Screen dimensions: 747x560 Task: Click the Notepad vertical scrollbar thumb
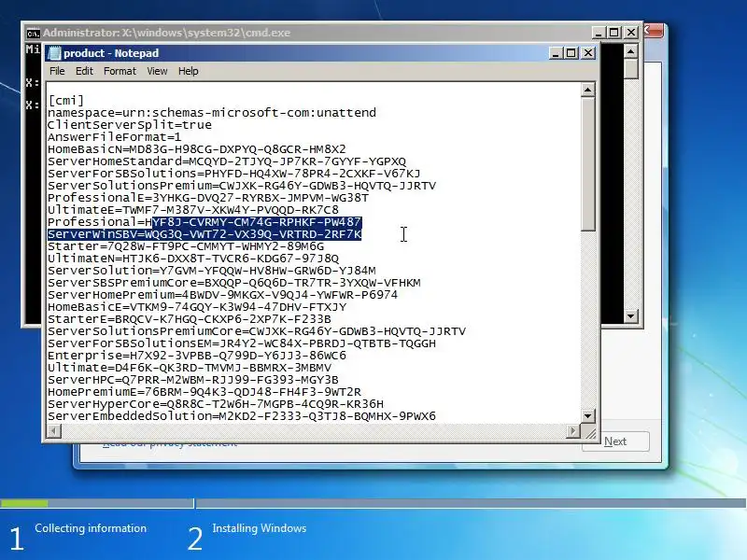click(588, 164)
